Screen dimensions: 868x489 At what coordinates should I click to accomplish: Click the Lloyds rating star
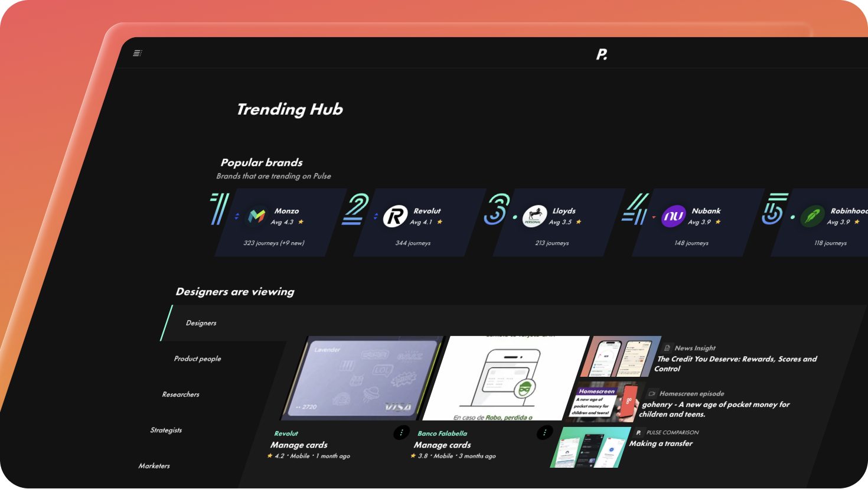[x=579, y=222]
